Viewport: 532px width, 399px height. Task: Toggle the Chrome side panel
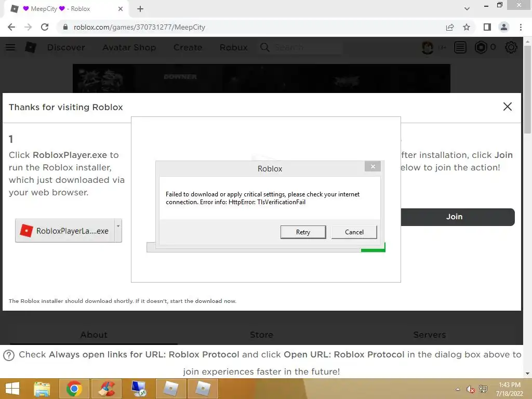487,27
